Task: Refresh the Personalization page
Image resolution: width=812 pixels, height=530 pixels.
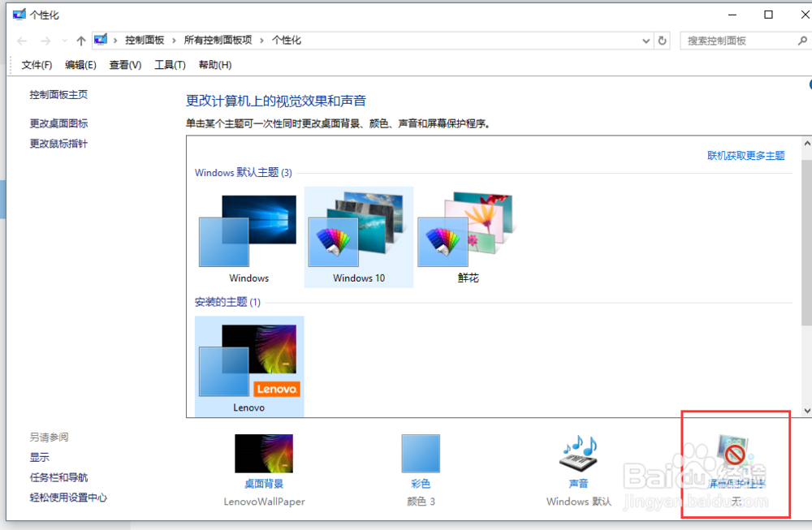Action: 662,41
